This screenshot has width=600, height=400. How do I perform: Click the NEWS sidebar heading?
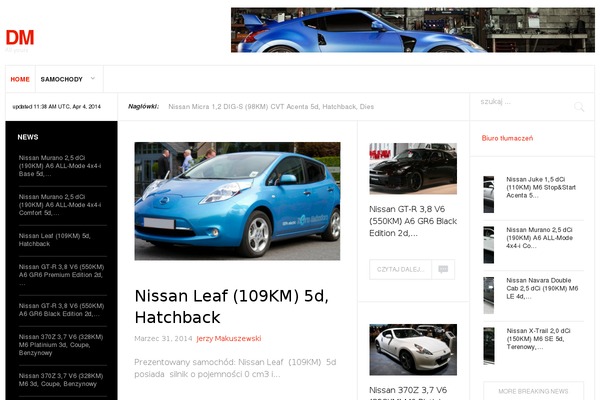coord(28,137)
